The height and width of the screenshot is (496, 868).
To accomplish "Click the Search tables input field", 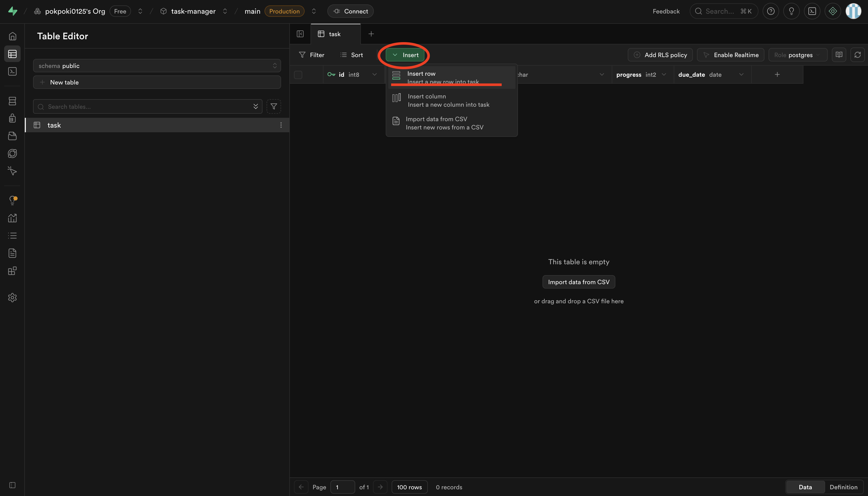I will coord(146,107).
